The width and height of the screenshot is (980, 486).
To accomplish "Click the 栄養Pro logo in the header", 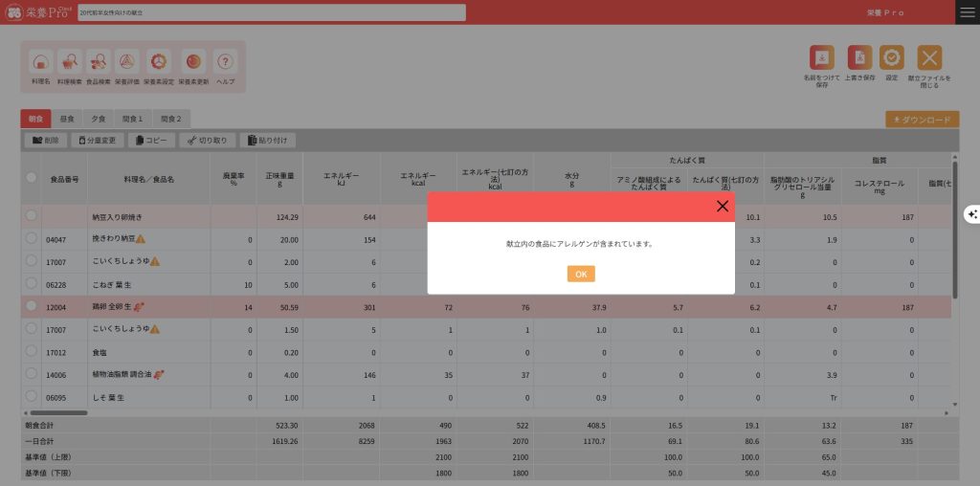I will pyautogui.click(x=38, y=12).
